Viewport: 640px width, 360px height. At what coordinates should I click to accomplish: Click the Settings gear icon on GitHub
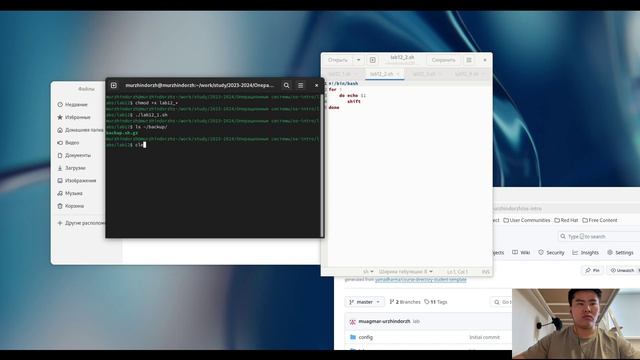pyautogui.click(x=610, y=252)
